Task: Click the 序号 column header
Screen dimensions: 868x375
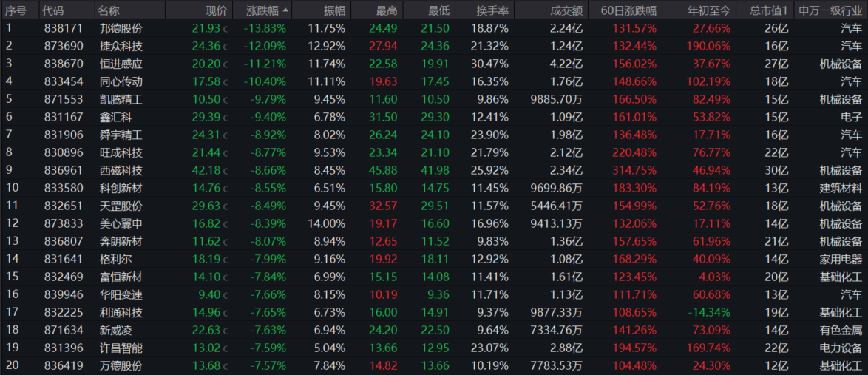Action: [16, 10]
